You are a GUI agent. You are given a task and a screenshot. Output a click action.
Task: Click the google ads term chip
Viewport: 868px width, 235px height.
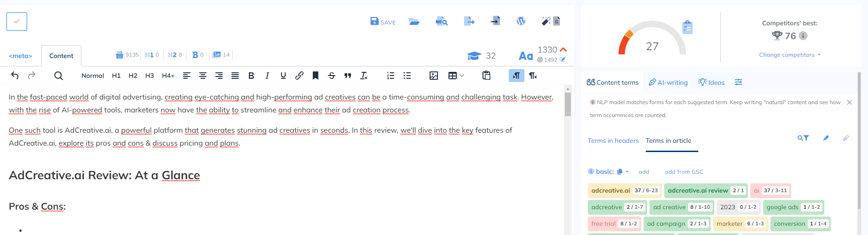793,207
